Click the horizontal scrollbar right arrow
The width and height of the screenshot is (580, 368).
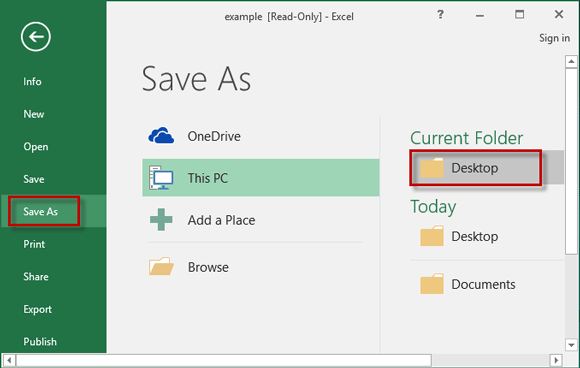[x=556, y=360]
